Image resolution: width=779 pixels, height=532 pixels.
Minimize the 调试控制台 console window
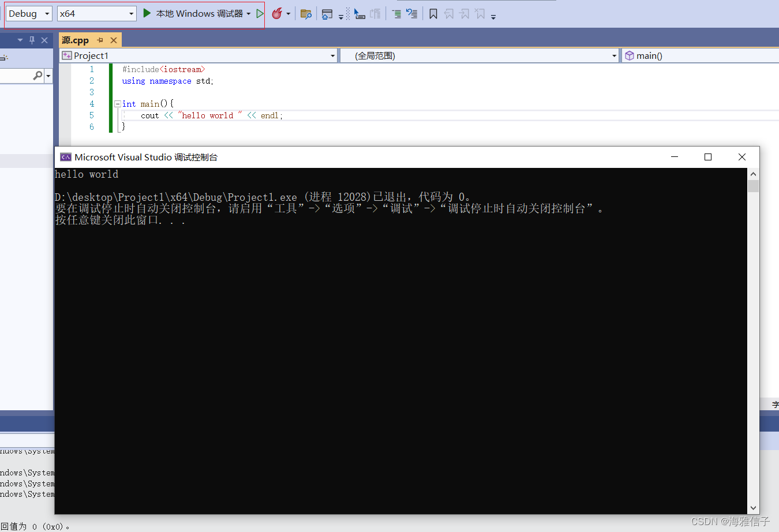[675, 157]
